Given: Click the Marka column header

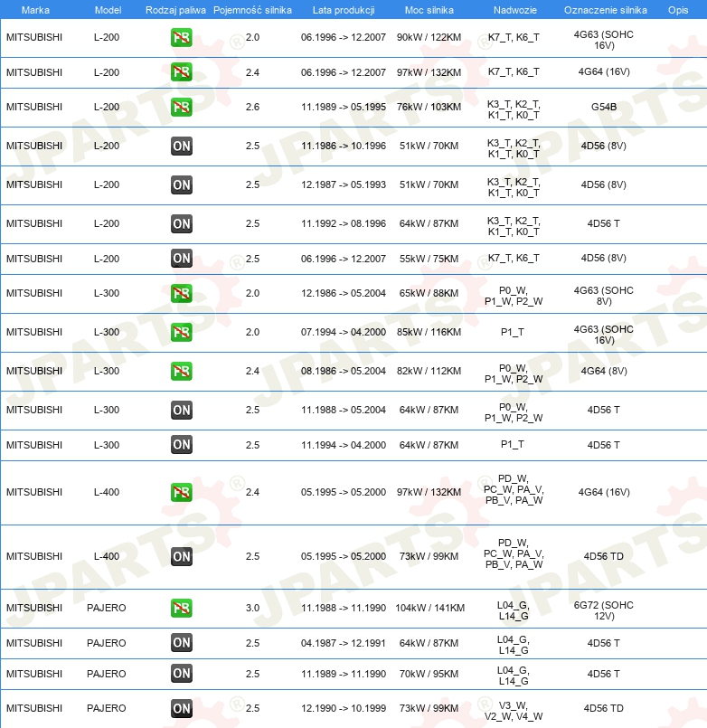Looking at the screenshot, I should 35,10.
